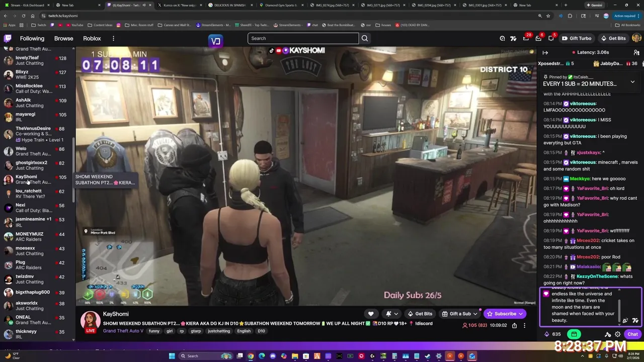This screenshot has height=362, width=644.
Task: Open MissRocklee in followed channels
Action: tap(36, 88)
